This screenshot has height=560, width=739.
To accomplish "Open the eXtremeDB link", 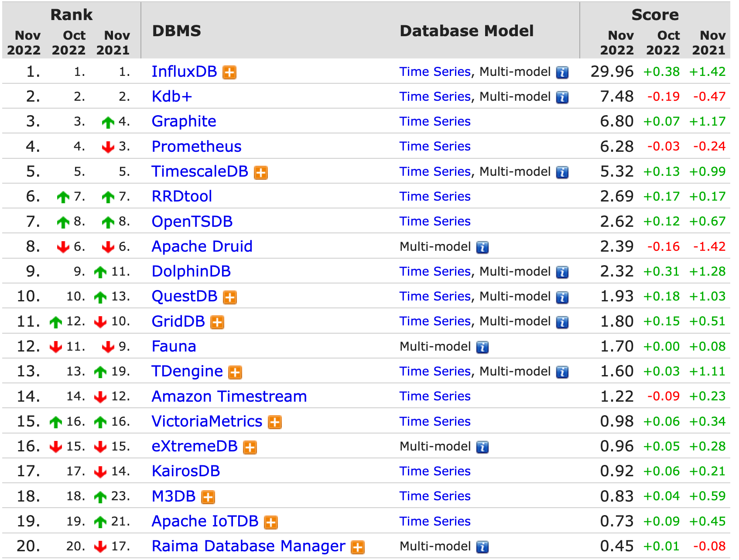I will (195, 446).
